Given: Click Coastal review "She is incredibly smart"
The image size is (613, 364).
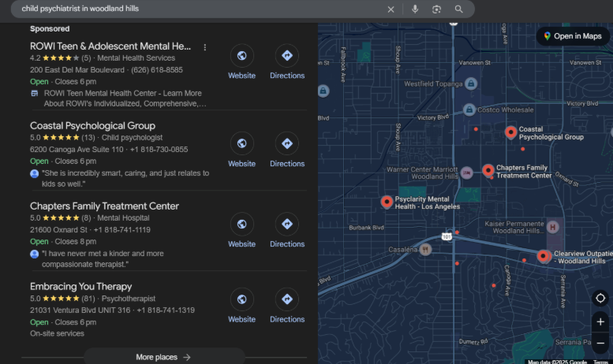Looking at the screenshot, I should coord(125,179).
